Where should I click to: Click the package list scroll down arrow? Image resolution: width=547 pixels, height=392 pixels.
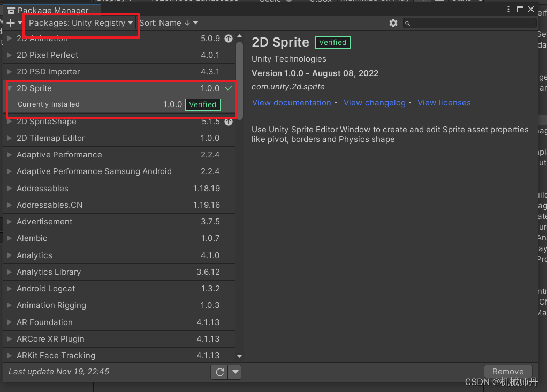point(239,357)
